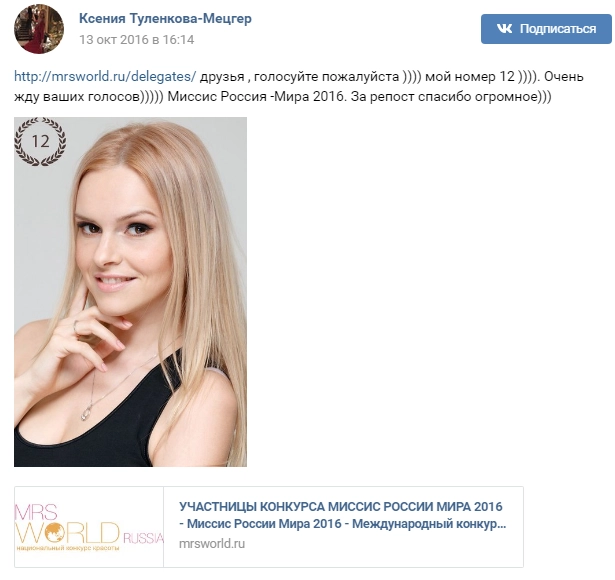
Task: Click the globe icon in WORLD logo
Action: (x=57, y=533)
